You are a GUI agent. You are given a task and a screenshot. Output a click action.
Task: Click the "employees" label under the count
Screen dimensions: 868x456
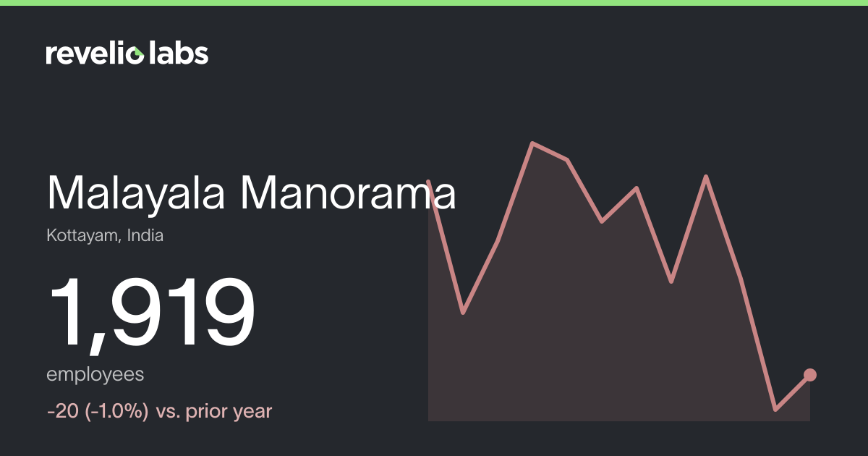tap(95, 376)
